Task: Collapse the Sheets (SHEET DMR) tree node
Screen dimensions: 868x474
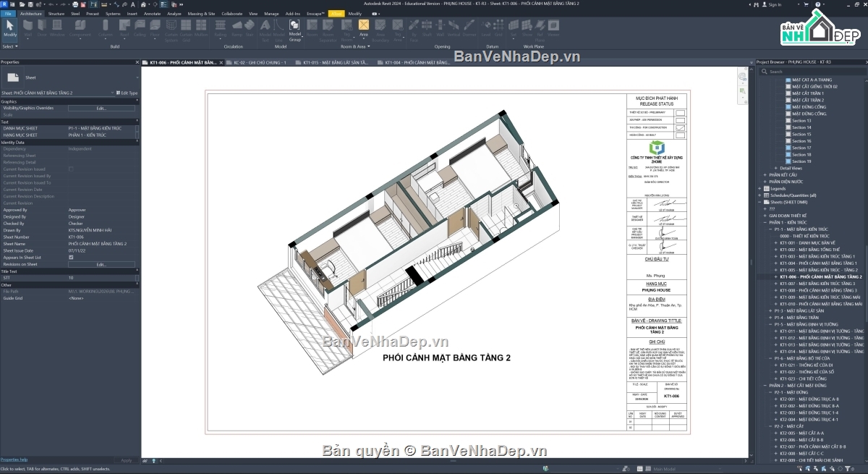Action: [x=759, y=202]
